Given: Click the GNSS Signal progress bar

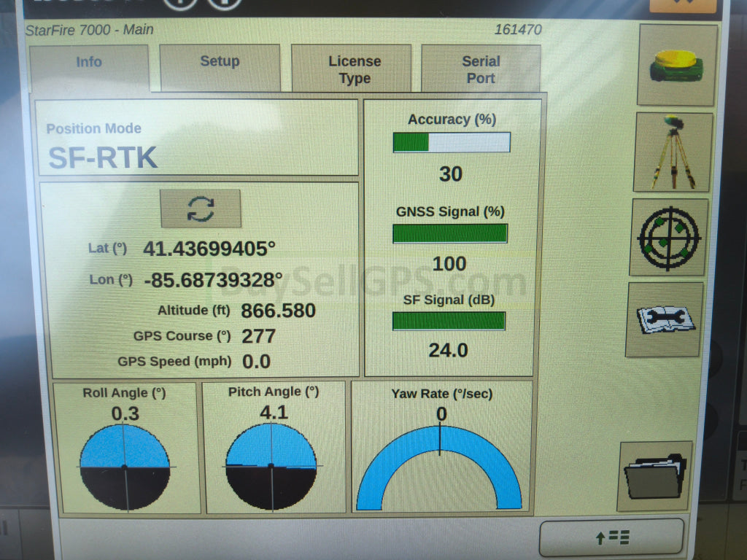Looking at the screenshot, I should [x=450, y=233].
